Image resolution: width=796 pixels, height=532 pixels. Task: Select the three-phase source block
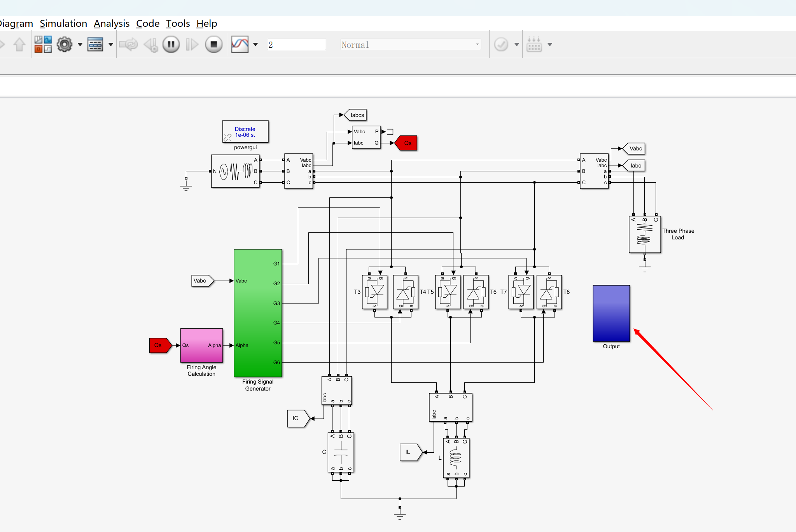pos(235,171)
